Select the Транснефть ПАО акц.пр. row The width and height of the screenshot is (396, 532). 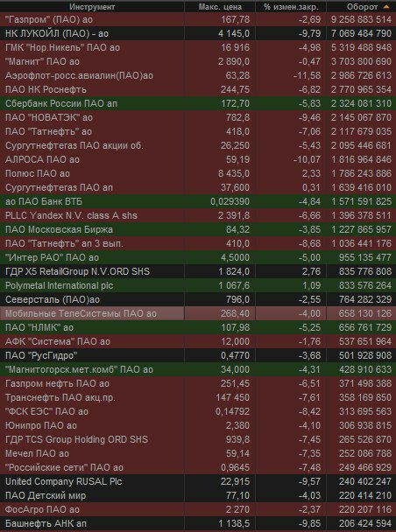click(198, 397)
